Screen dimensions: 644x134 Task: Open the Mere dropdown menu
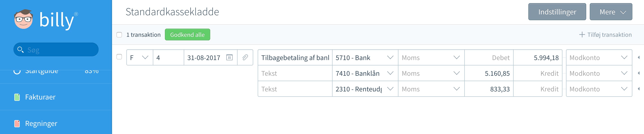[x=611, y=12]
